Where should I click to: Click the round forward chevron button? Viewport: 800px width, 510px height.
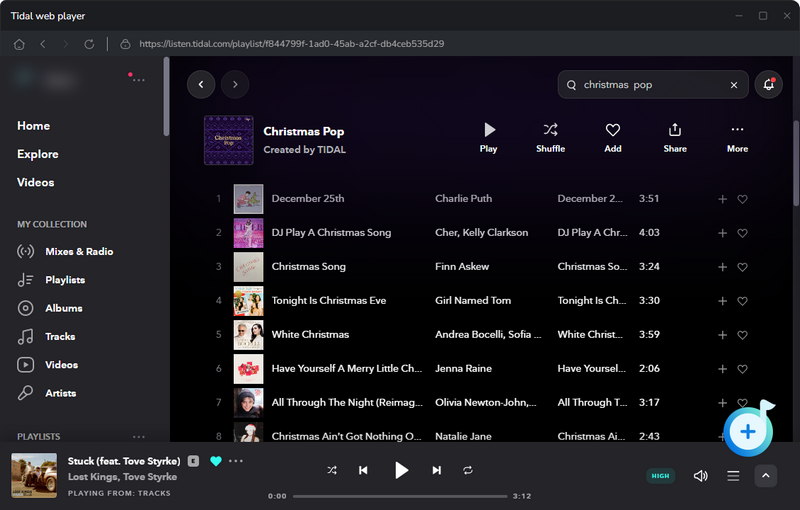click(x=235, y=84)
